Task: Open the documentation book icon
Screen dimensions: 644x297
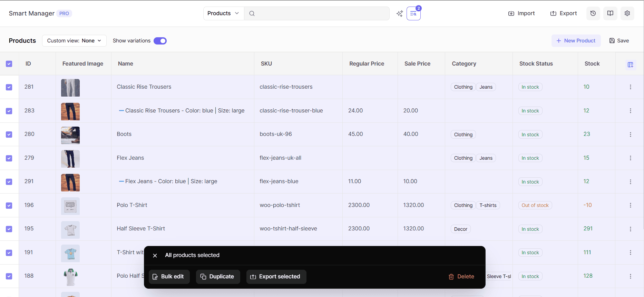Action: [610, 13]
